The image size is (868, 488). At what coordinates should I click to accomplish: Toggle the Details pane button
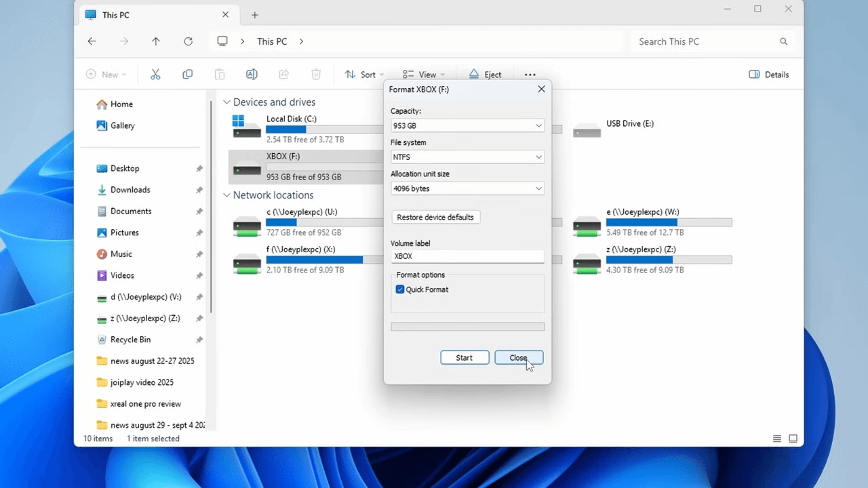769,75
